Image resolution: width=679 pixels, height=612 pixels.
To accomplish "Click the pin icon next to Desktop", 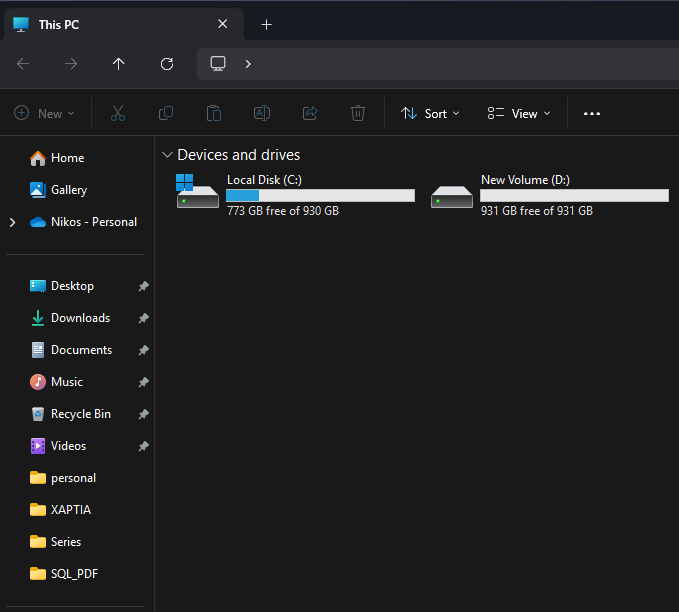I will (x=143, y=286).
